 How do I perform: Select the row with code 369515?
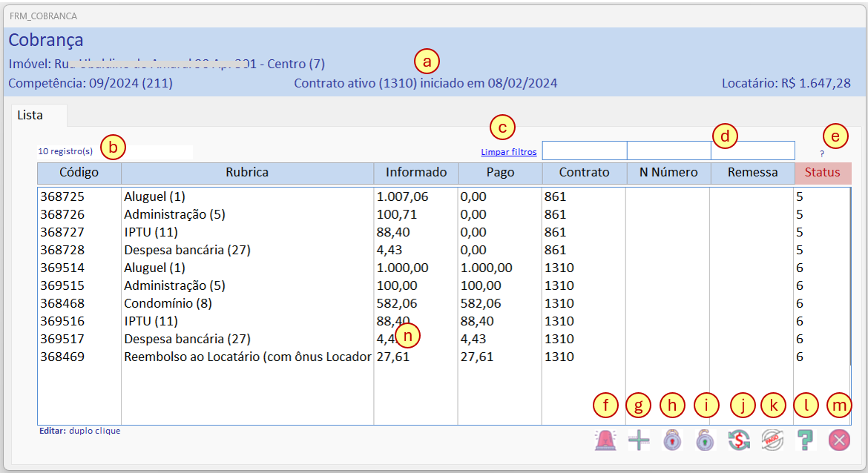click(x=444, y=285)
